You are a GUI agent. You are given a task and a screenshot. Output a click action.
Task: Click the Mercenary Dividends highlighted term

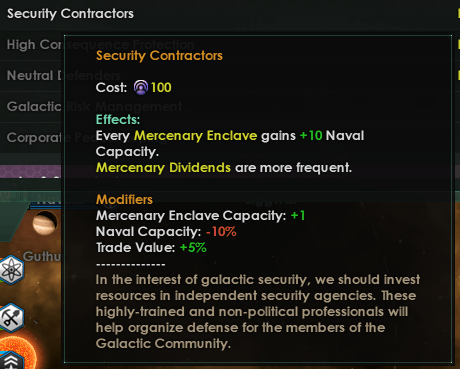coord(163,168)
